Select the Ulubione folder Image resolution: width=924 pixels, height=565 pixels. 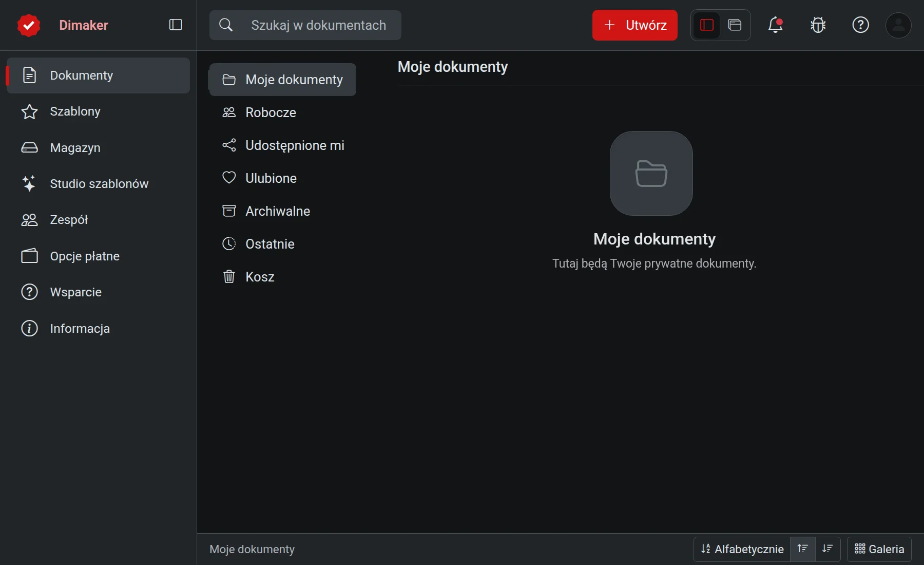click(x=283, y=178)
